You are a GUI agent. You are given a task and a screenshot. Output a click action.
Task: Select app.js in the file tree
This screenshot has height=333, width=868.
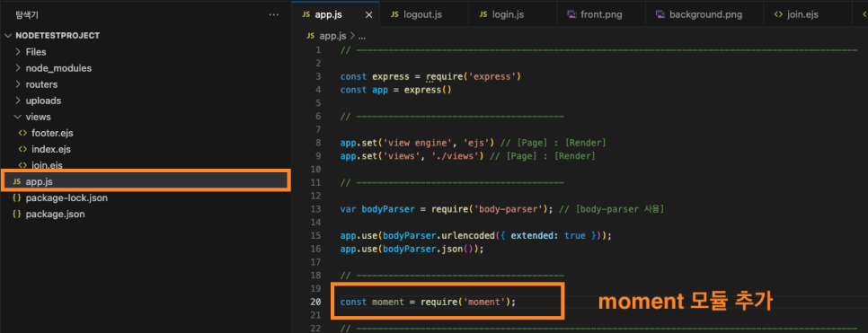pyautogui.click(x=146, y=181)
